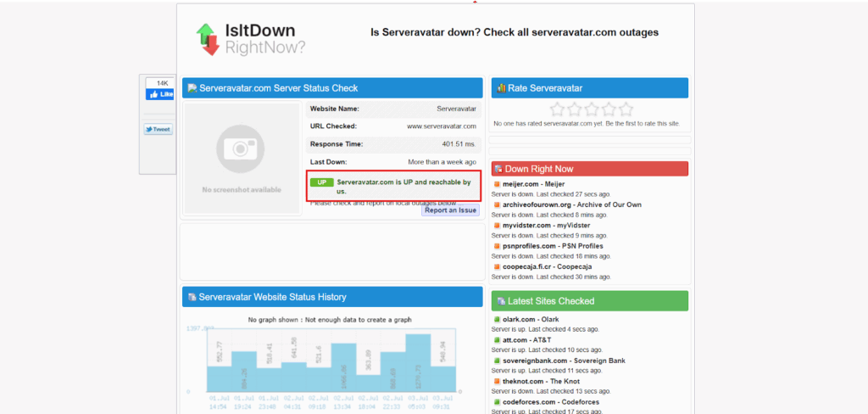Click the green icon beside olark.com
Image resolution: width=868 pixels, height=414 pixels.
(x=497, y=319)
